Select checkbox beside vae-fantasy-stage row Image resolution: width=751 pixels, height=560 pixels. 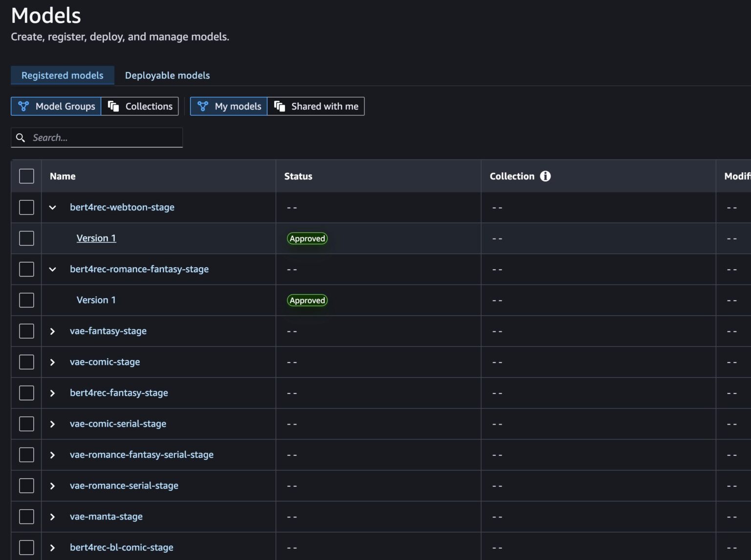coord(26,331)
